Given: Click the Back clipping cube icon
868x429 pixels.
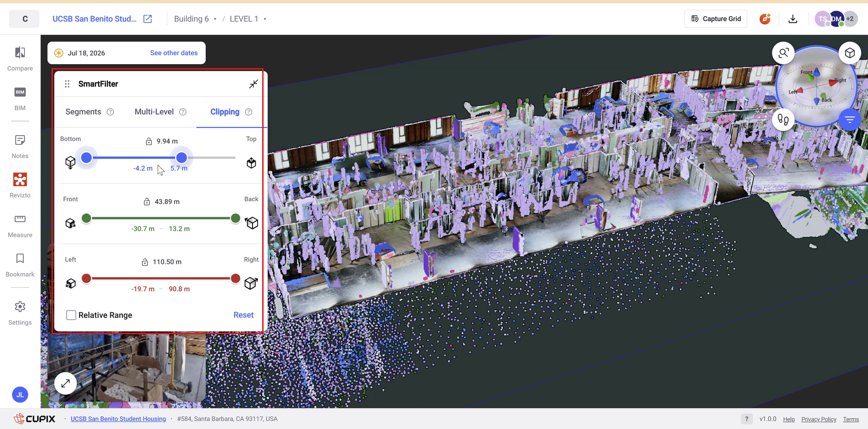Looking at the screenshot, I should 251,223.
